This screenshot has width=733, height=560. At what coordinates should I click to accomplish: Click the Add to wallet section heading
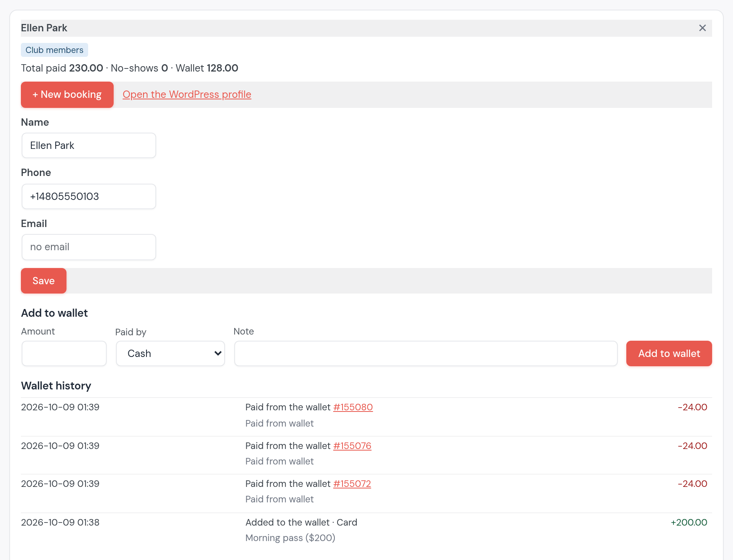pyautogui.click(x=55, y=313)
